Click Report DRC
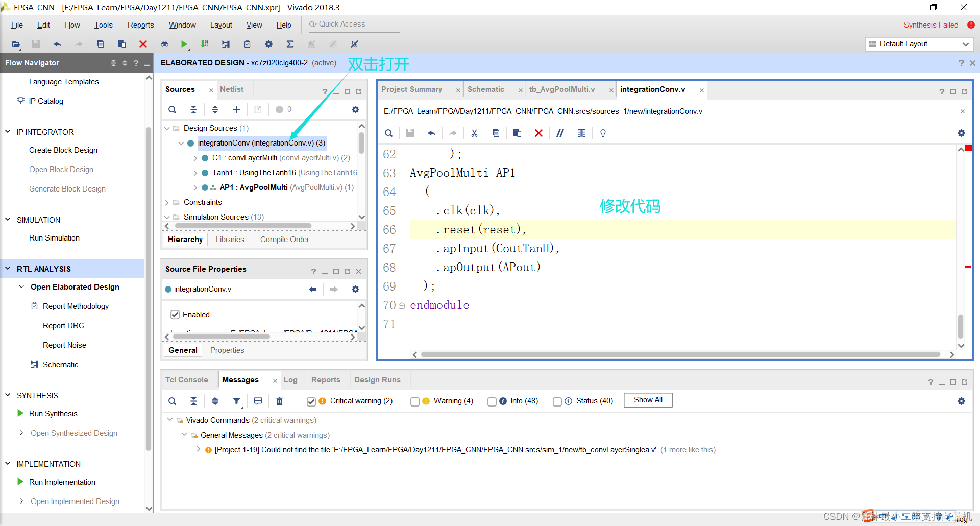The image size is (980, 526). [x=63, y=326]
